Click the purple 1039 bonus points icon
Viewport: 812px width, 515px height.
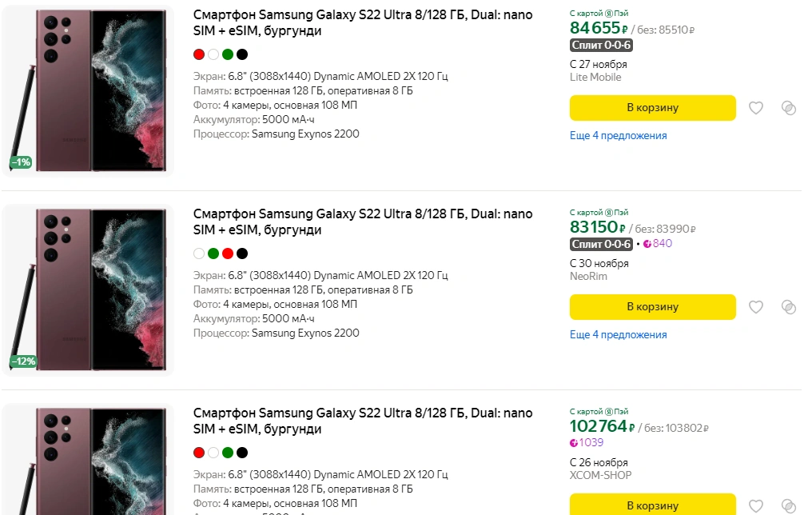[x=574, y=443]
